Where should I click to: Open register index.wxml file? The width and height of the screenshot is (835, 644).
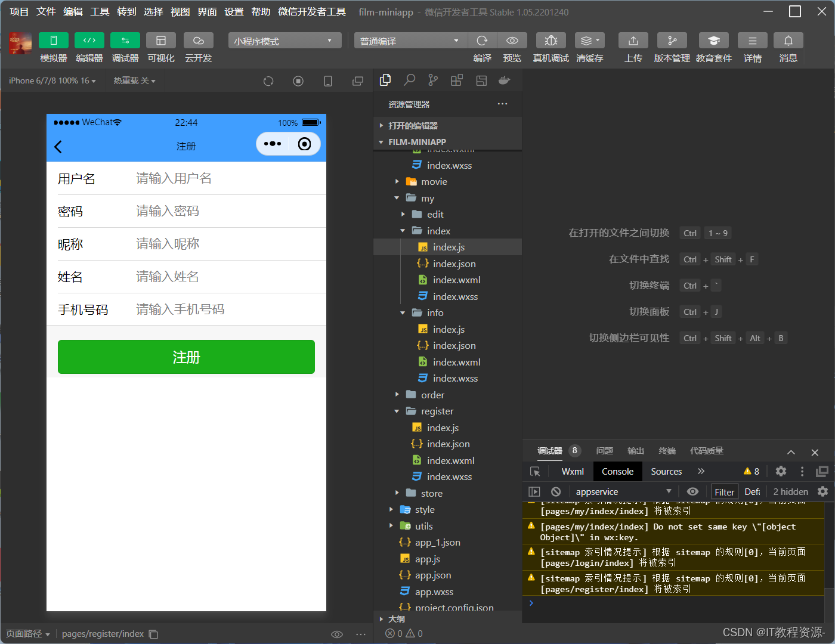pos(447,460)
